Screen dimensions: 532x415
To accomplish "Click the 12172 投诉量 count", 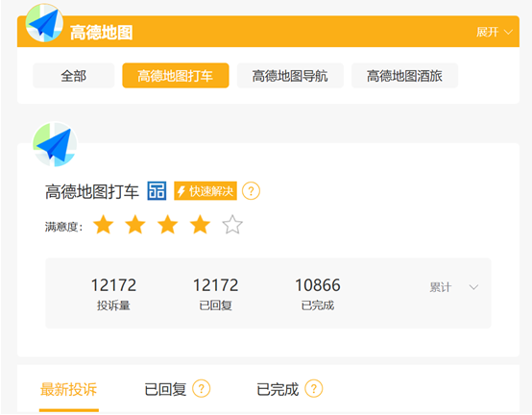I will coord(113,285).
